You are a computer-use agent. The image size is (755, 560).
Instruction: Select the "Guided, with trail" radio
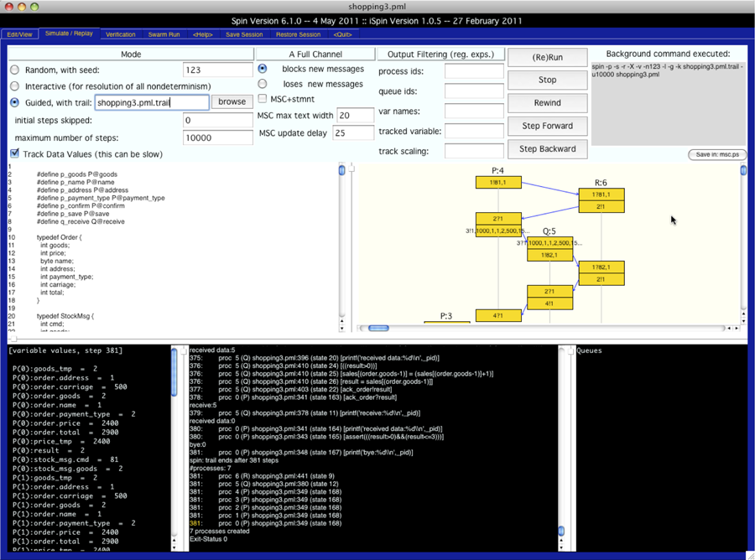tap(15, 102)
